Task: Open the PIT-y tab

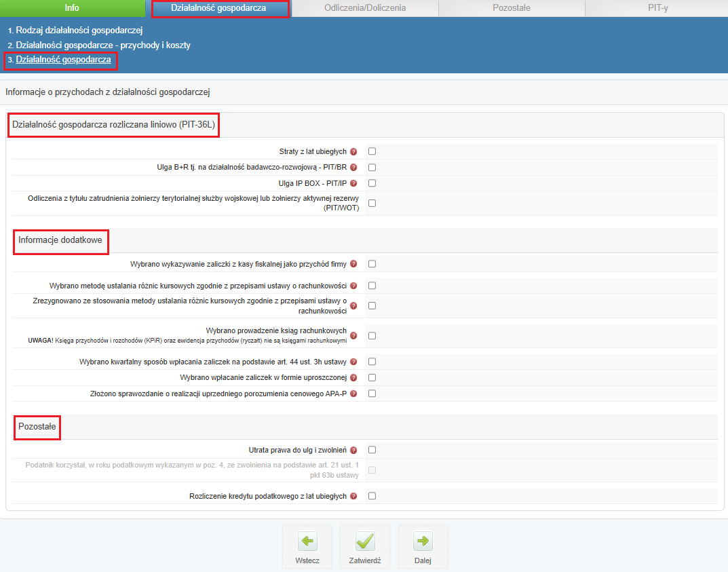Action: [656, 8]
